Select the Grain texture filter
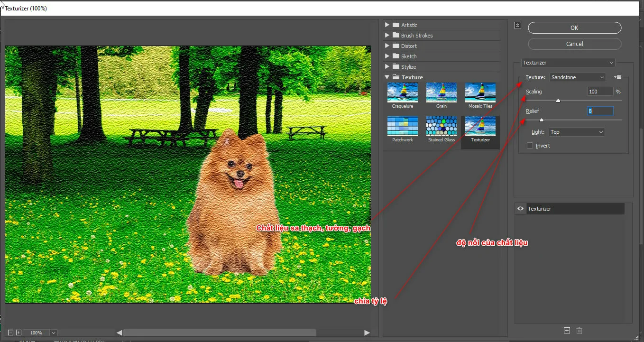 [441, 93]
